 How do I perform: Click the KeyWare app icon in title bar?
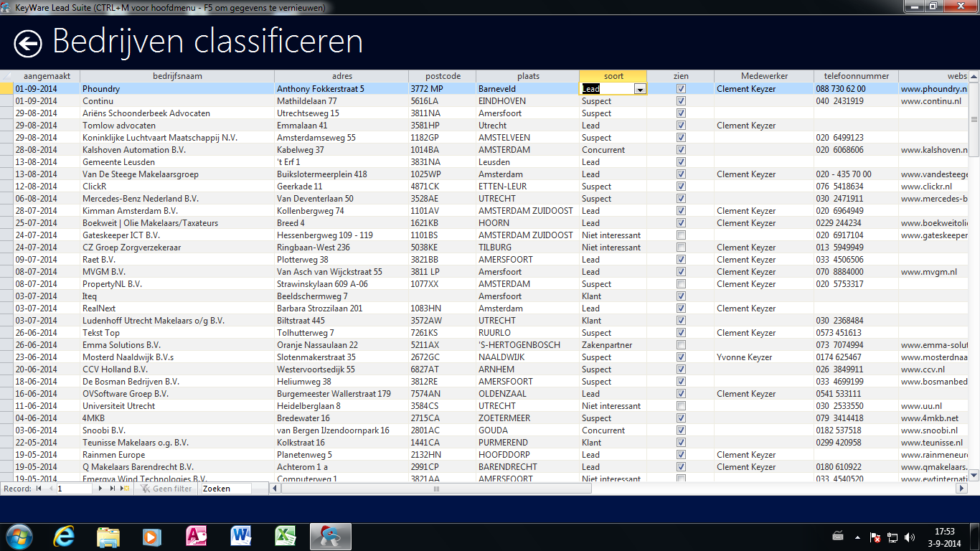[x=6, y=6]
